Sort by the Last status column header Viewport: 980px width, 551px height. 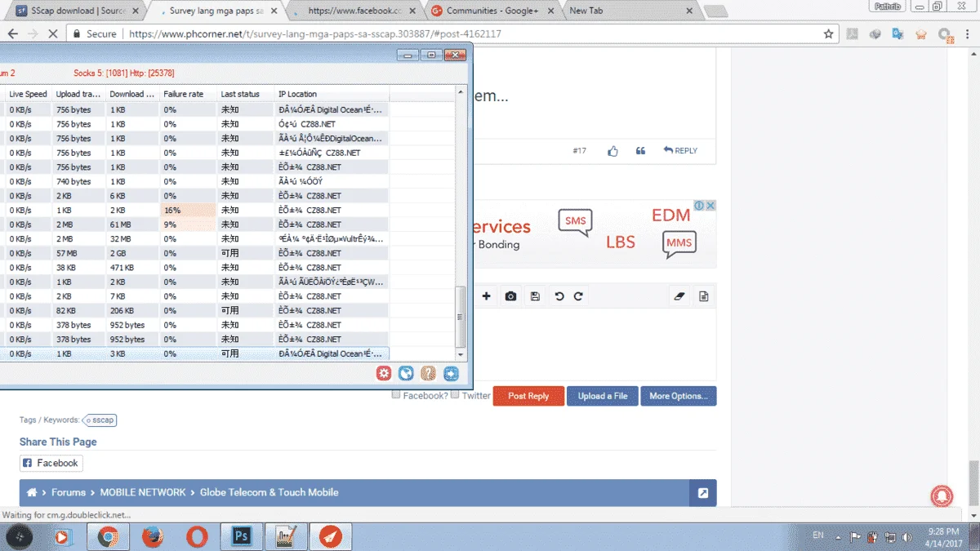[x=245, y=94]
